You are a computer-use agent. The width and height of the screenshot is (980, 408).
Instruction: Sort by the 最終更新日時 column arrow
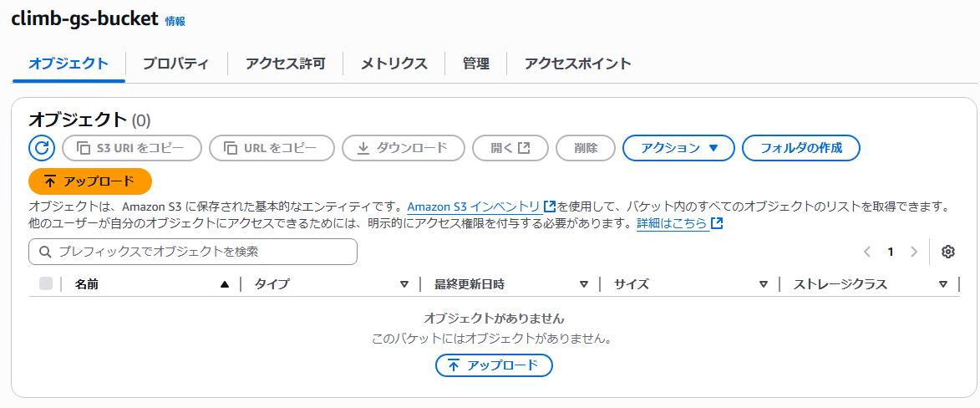coord(584,284)
